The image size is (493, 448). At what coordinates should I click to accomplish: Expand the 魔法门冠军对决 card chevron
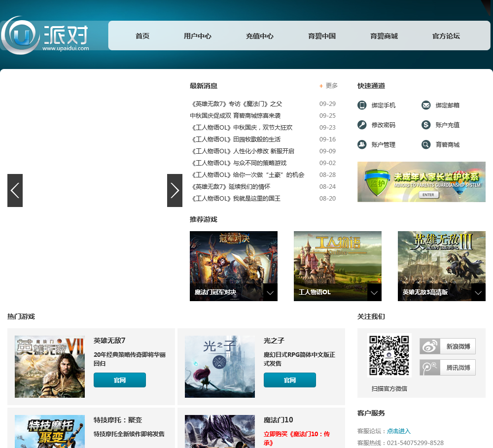pos(270,292)
